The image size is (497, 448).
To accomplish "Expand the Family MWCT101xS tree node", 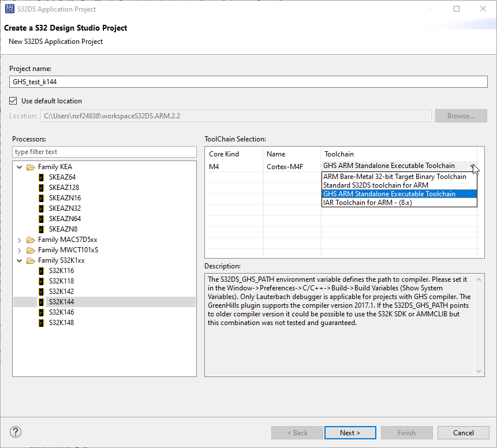I will pos(19,249).
